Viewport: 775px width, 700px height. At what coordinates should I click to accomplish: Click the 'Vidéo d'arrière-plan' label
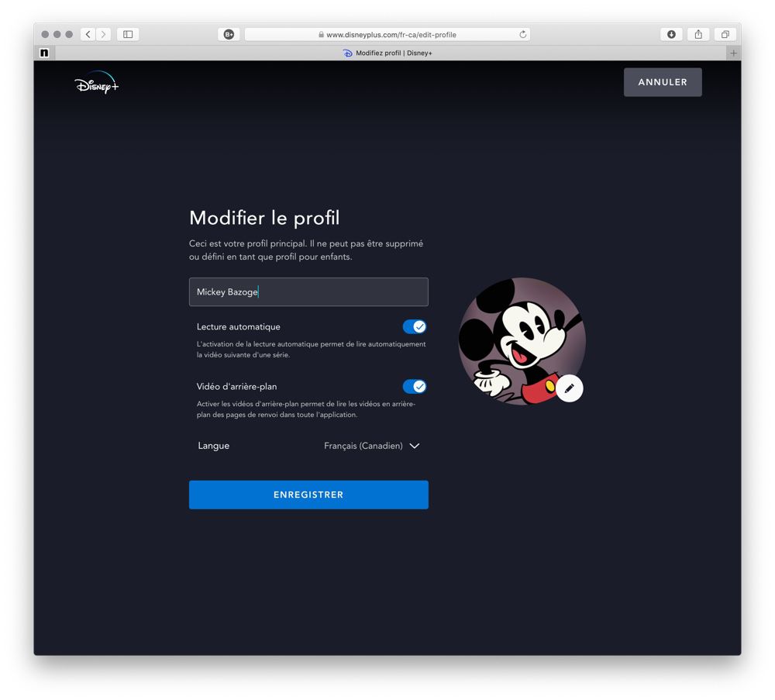tap(236, 387)
